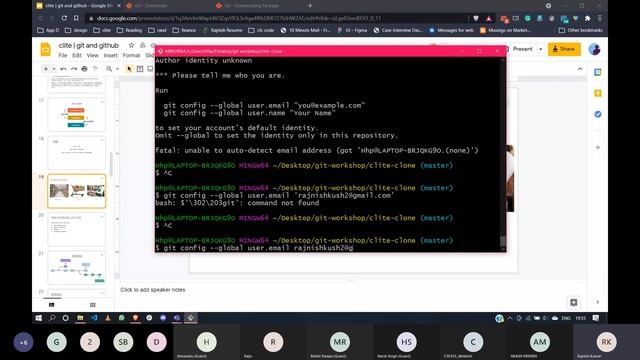
Task: Open the Messages for web bookmark
Action: (x=451, y=30)
